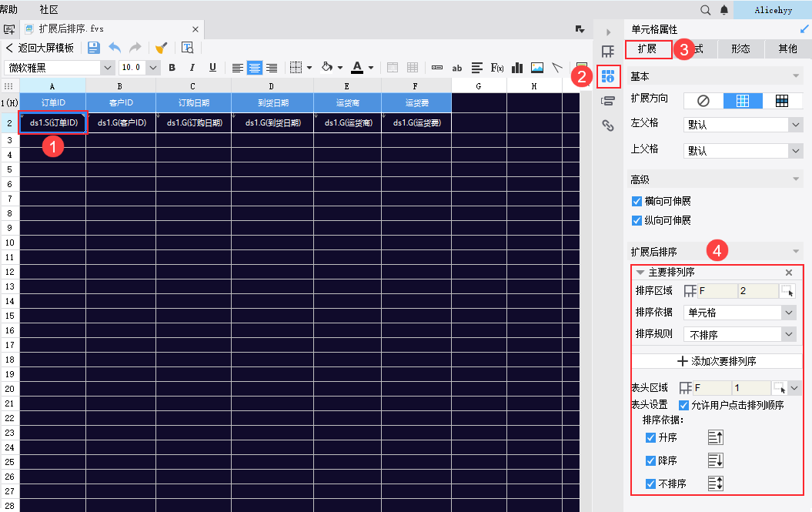Select the format painter brush
The width and height of the screenshot is (812, 512).
pos(161,48)
